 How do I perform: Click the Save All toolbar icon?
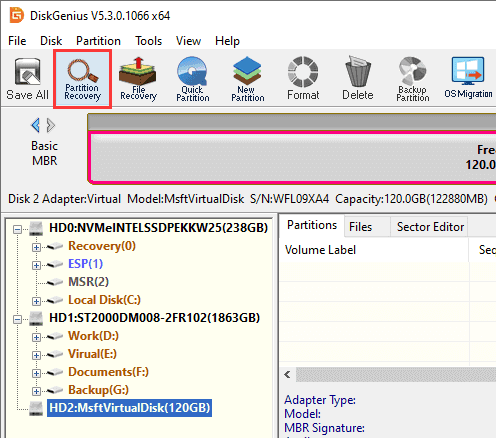click(27, 79)
